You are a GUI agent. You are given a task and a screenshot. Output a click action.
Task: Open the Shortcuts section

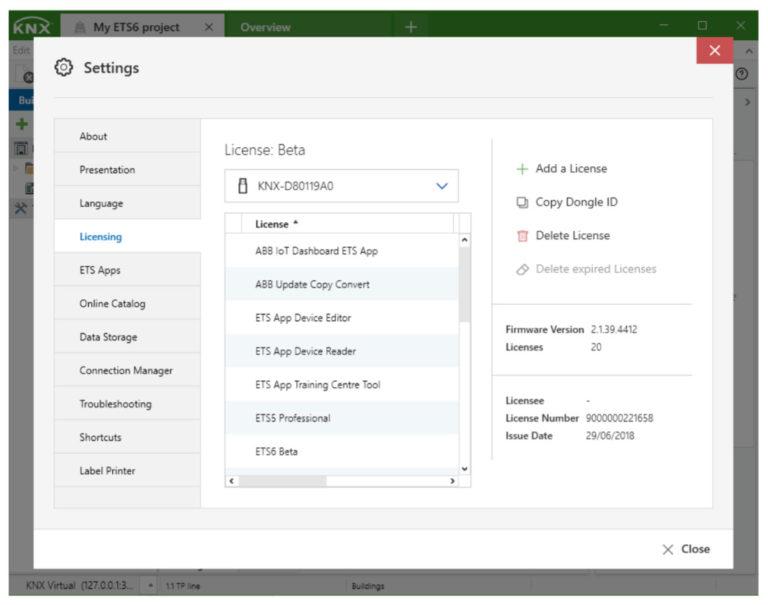point(127,437)
